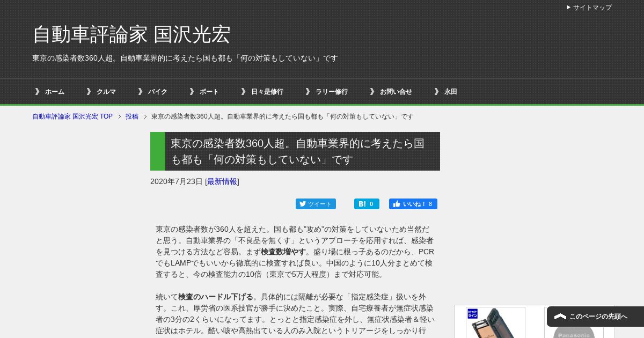Open the 最新情報 category link
Image resolution: width=644 pixels, height=338 pixels.
pos(222,182)
